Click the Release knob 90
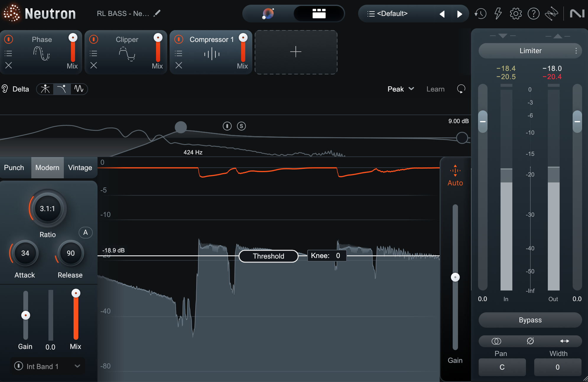 coord(71,253)
